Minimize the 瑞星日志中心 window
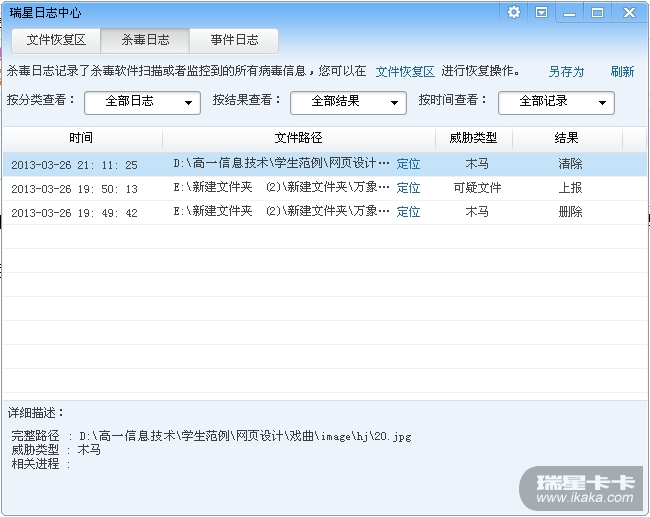The width and height of the screenshot is (650, 517). pyautogui.click(x=570, y=13)
